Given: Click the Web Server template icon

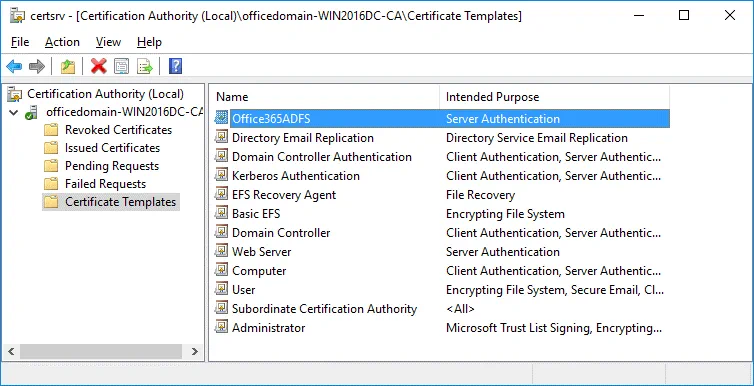Looking at the screenshot, I should [221, 251].
